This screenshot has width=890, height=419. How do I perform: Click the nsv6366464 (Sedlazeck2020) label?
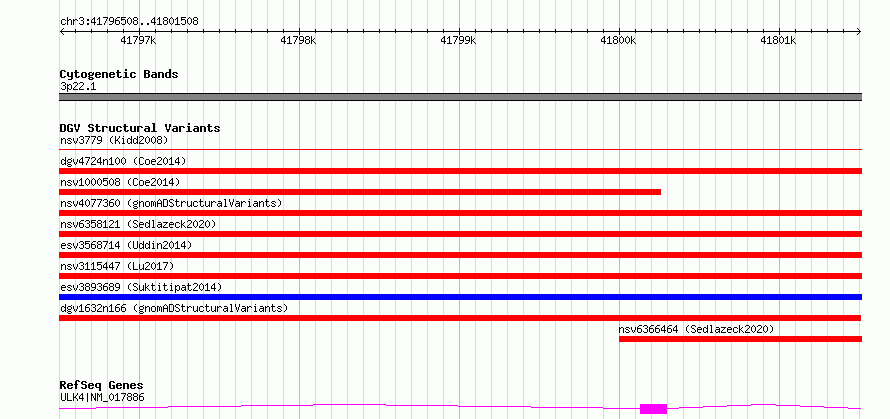pos(696,329)
